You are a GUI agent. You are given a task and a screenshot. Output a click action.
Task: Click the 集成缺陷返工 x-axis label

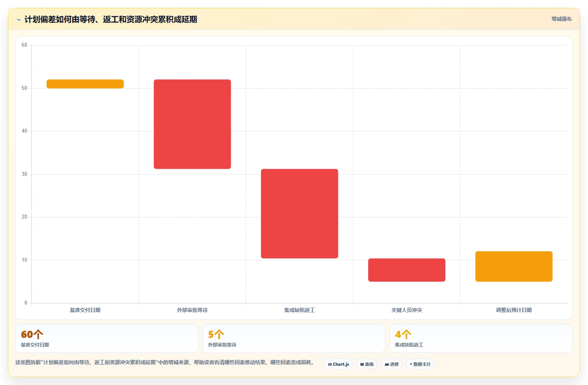coord(299,310)
